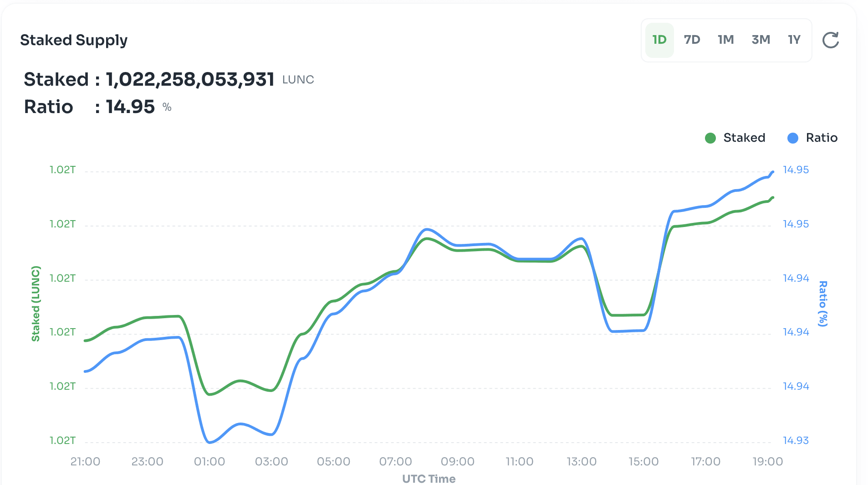
Task: Click the Ratio value 14.95
Action: [x=130, y=107]
